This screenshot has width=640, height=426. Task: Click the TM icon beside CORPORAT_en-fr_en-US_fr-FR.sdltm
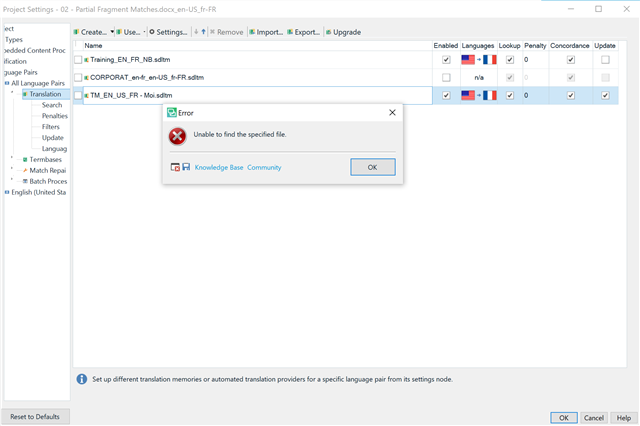coord(87,78)
